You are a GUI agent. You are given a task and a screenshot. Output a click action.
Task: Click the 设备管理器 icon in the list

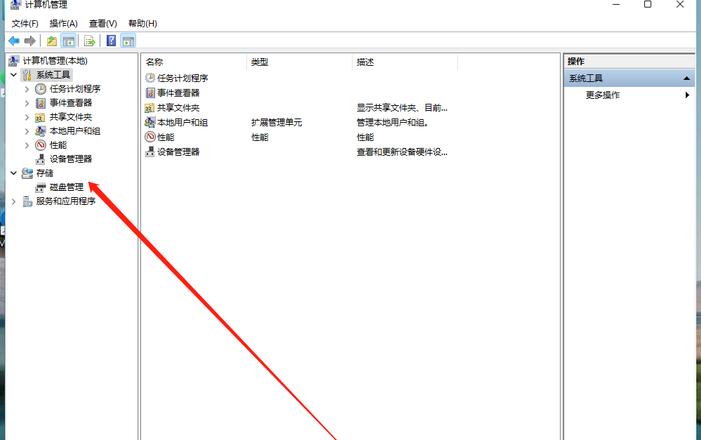point(150,152)
